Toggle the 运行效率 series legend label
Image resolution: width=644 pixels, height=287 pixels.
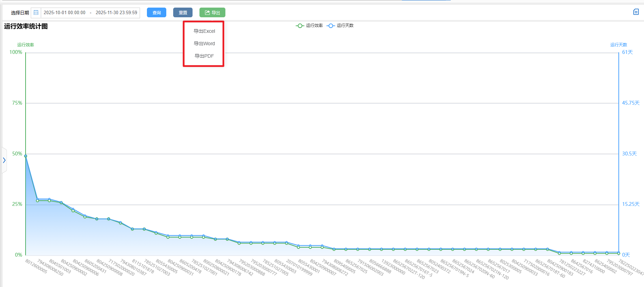click(314, 26)
